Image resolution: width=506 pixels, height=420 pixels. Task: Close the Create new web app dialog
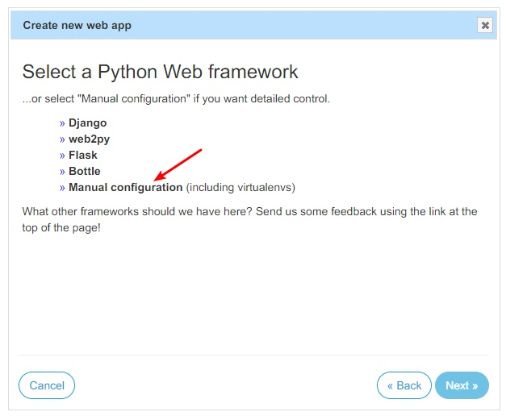tap(485, 25)
